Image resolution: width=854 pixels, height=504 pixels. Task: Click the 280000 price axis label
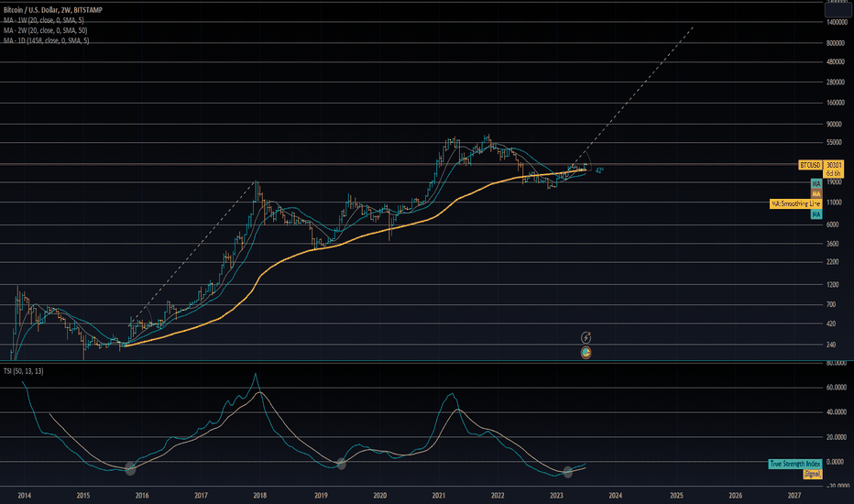pos(836,82)
